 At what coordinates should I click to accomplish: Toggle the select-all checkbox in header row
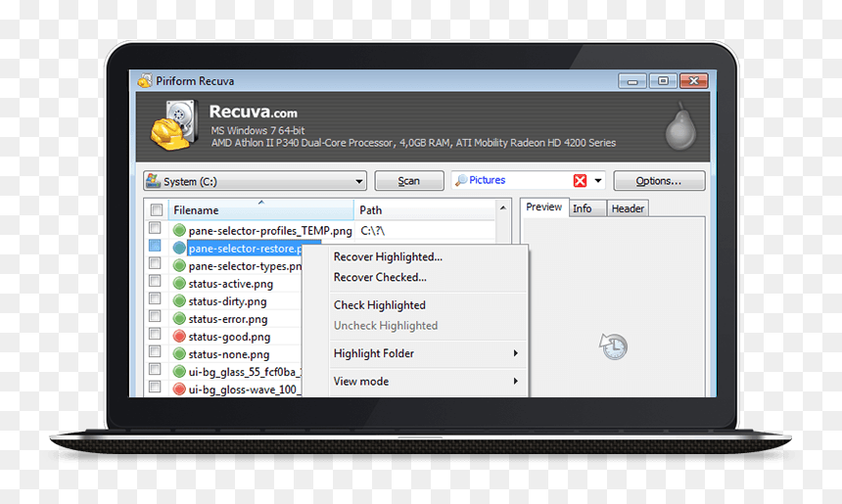tap(157, 209)
